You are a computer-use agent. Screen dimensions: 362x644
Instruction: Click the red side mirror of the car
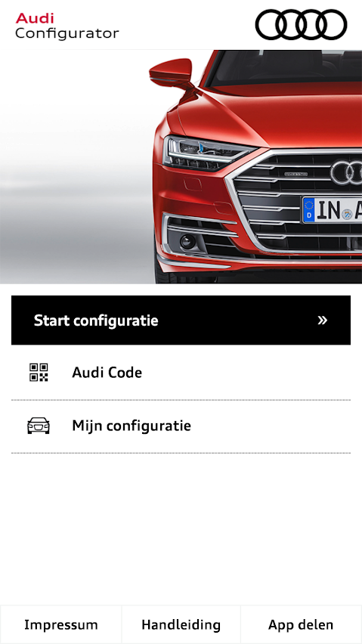tap(172, 73)
